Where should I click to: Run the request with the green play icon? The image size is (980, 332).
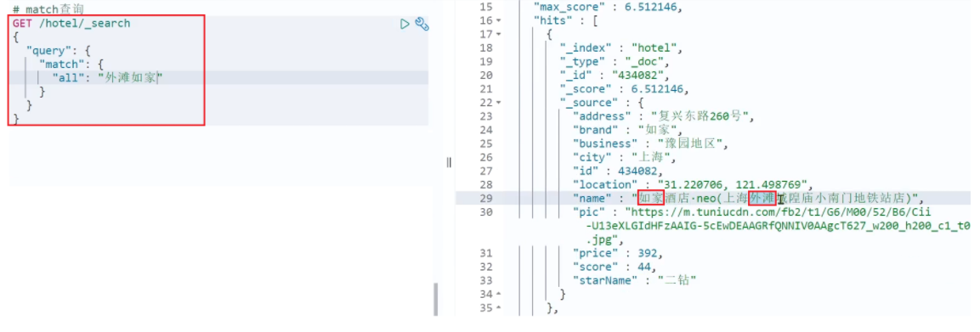(405, 25)
